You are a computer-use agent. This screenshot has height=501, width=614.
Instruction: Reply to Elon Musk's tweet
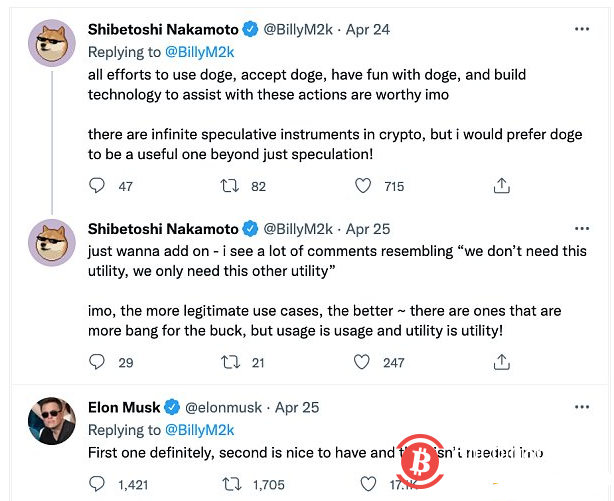tap(97, 484)
